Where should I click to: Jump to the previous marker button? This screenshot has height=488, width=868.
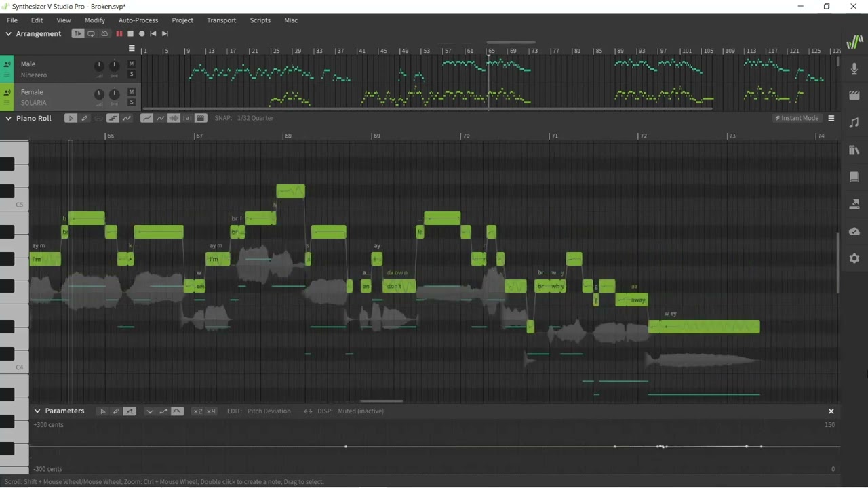[x=153, y=33]
